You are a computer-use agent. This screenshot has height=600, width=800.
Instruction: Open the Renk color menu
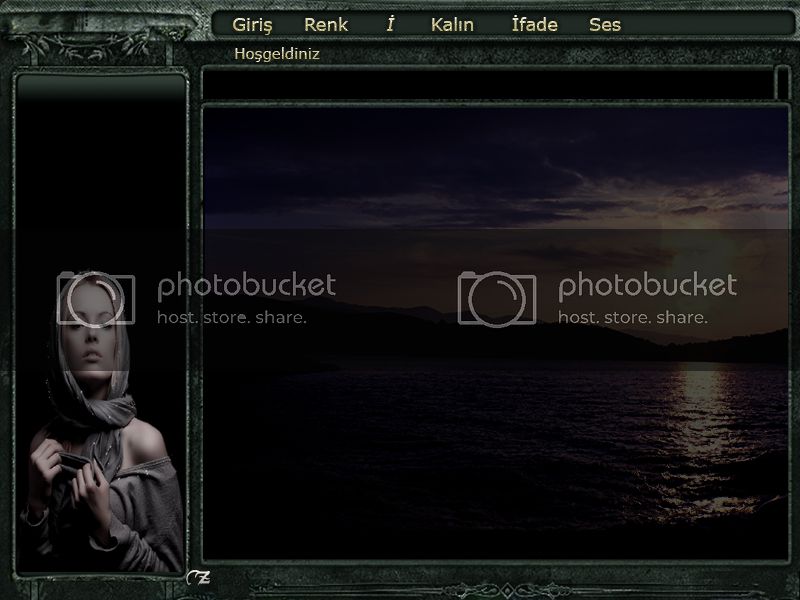326,24
